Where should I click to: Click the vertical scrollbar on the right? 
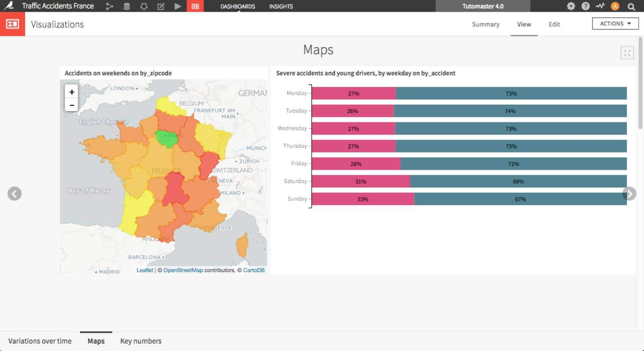tap(640, 84)
